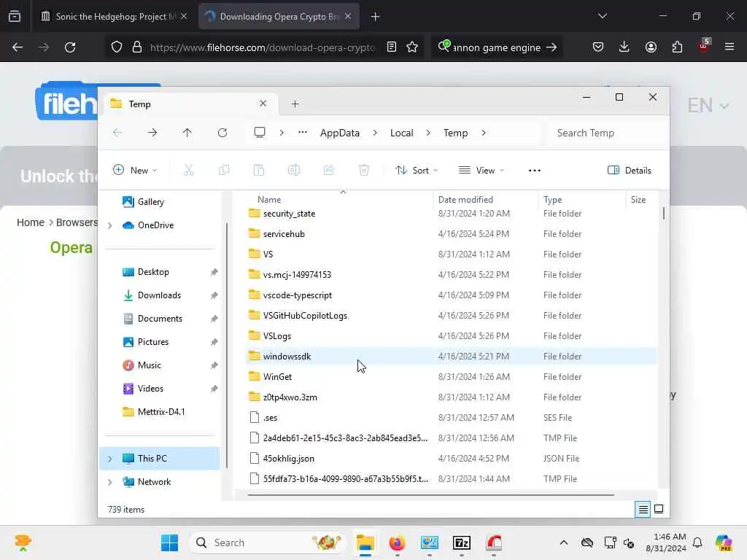Close the Temp Explorer tab
This screenshot has width=747, height=560.
(263, 104)
